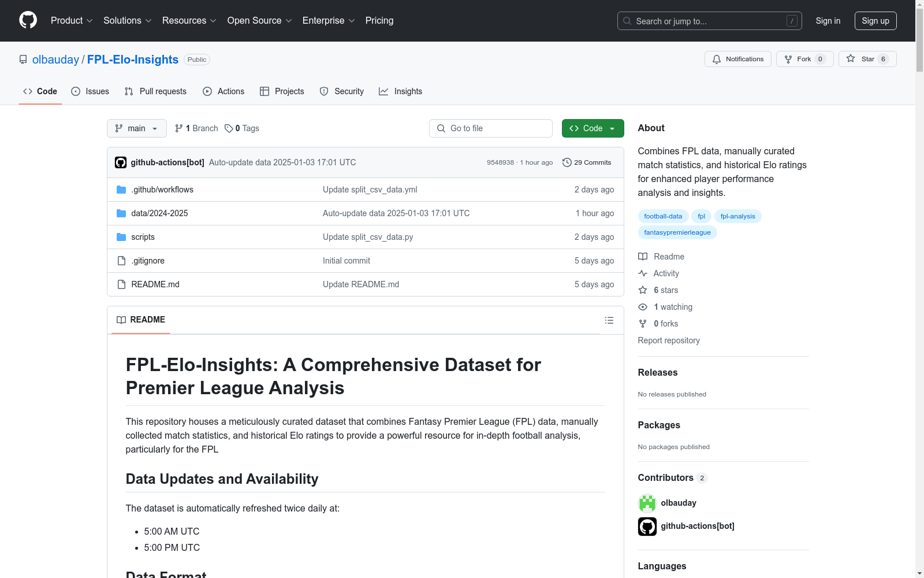Open Update split_csv_data.py commit message
The image size is (924, 578).
368,237
